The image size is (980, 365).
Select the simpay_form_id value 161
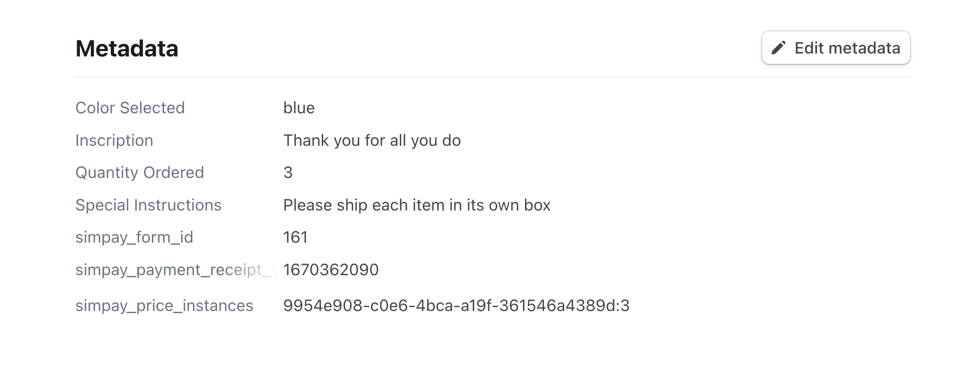click(x=295, y=237)
